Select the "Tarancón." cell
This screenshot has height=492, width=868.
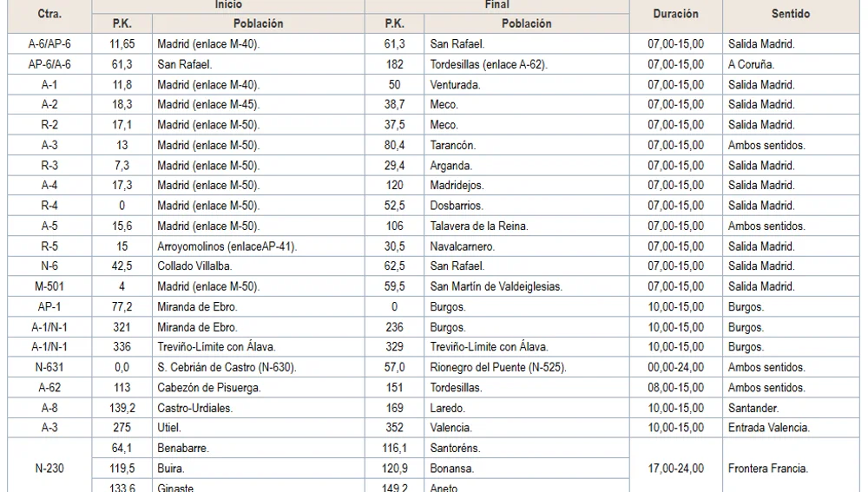(x=453, y=146)
